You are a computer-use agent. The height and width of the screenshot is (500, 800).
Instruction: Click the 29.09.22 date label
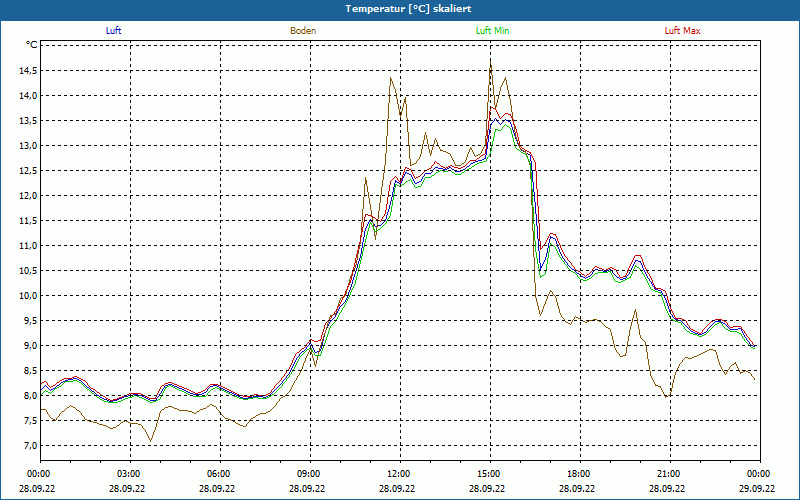pyautogui.click(x=757, y=488)
